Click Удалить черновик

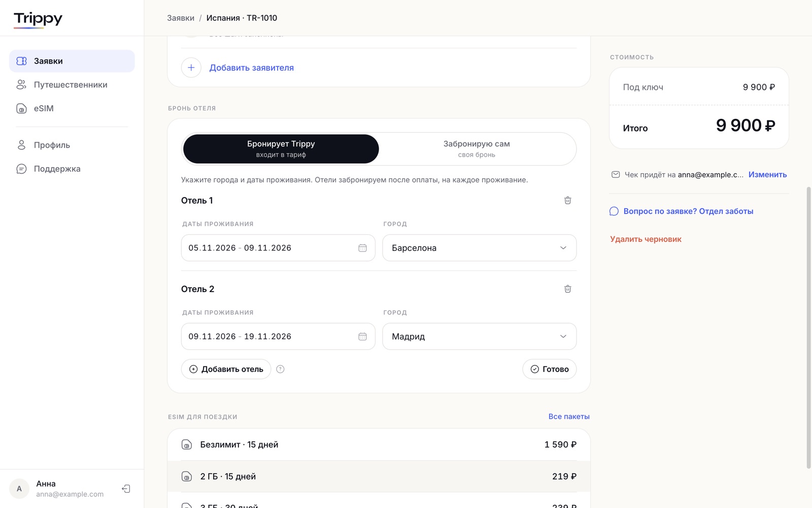pos(646,239)
